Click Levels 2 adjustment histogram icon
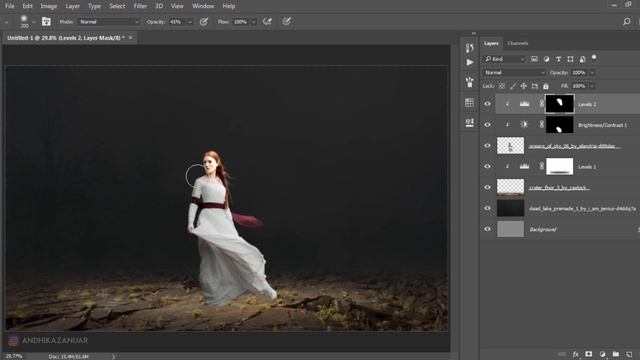Viewport: 640px width, 360px height. (524, 104)
